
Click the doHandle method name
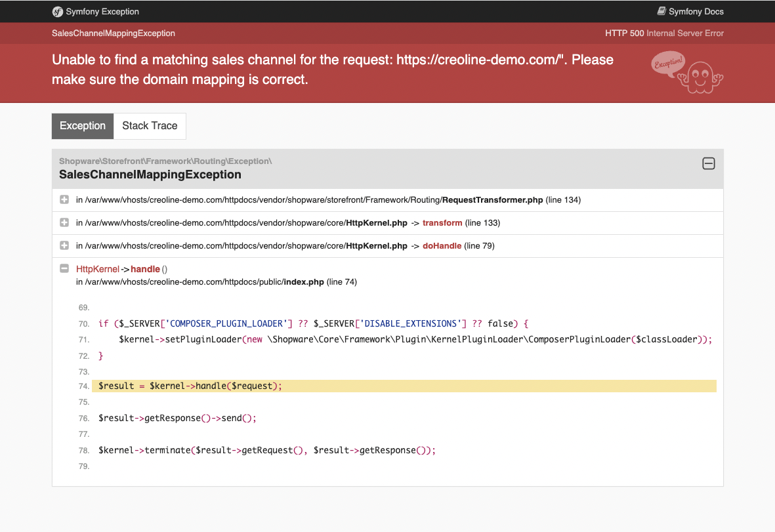[442, 245]
